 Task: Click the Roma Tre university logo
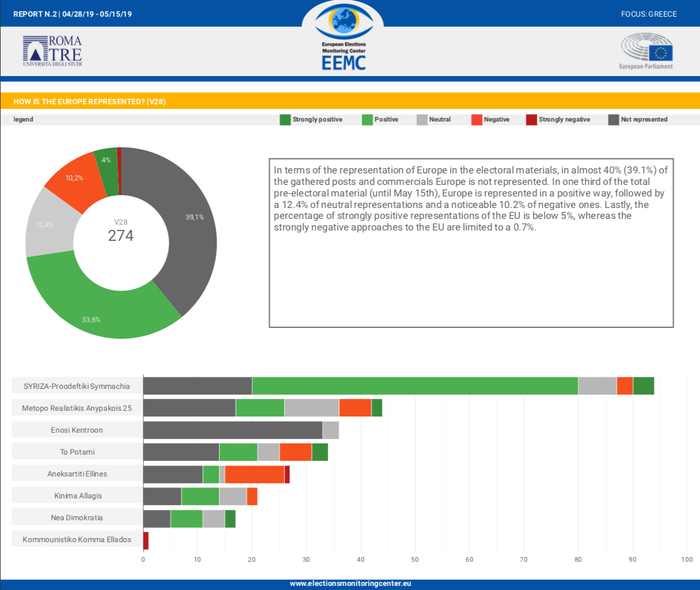tap(52, 51)
